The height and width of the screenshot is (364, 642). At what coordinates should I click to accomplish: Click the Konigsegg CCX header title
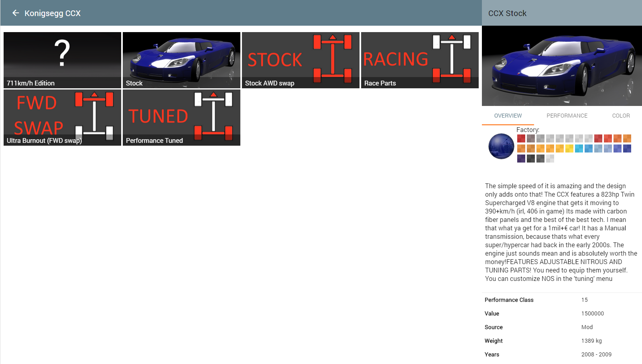click(x=53, y=13)
